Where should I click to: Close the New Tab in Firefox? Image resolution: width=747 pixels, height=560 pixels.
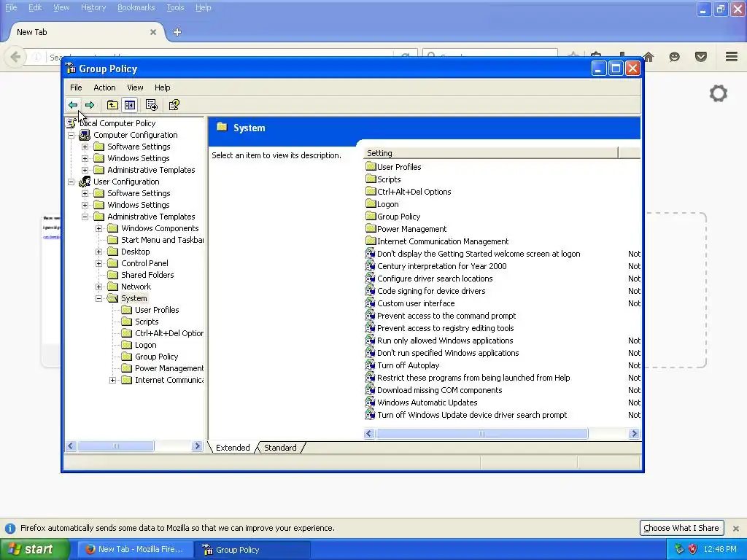point(153,32)
